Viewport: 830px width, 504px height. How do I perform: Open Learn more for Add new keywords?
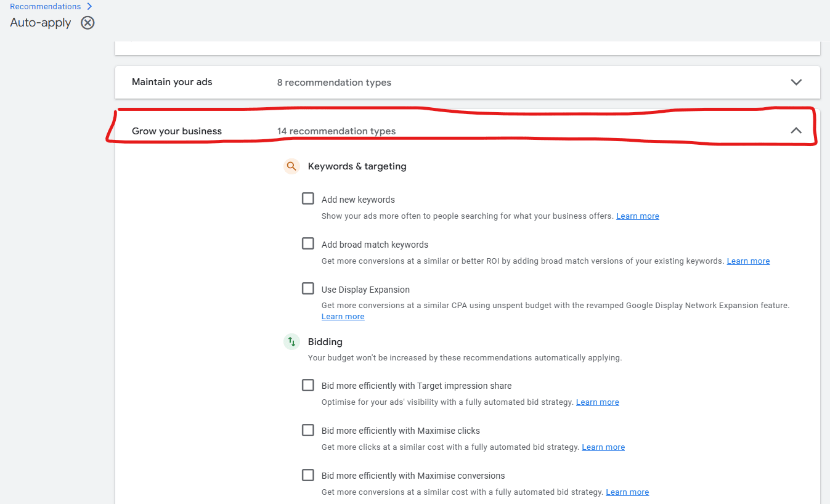pos(638,216)
